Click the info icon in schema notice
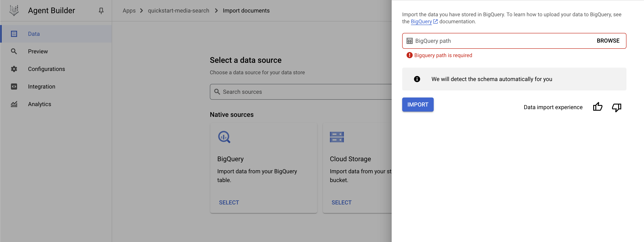 417,79
